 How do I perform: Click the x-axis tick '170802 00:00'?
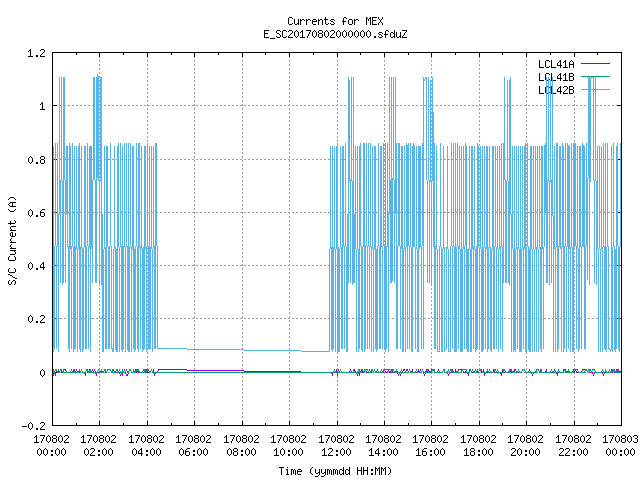pos(51,446)
